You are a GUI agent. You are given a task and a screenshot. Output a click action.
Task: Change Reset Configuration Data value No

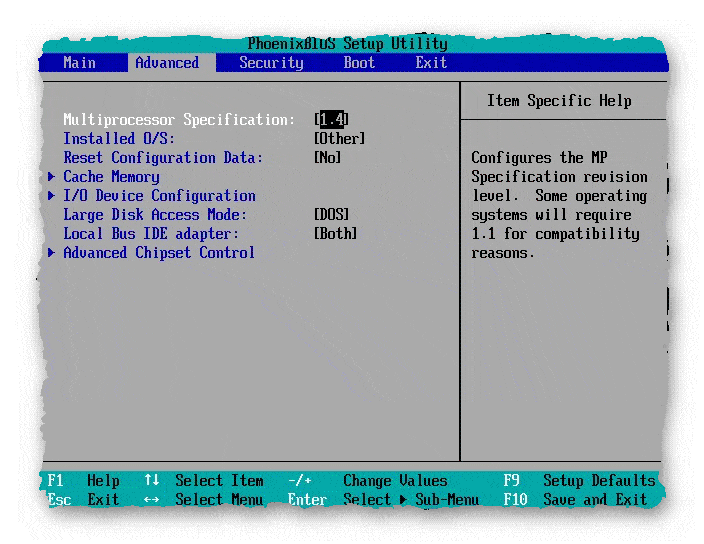(327, 157)
